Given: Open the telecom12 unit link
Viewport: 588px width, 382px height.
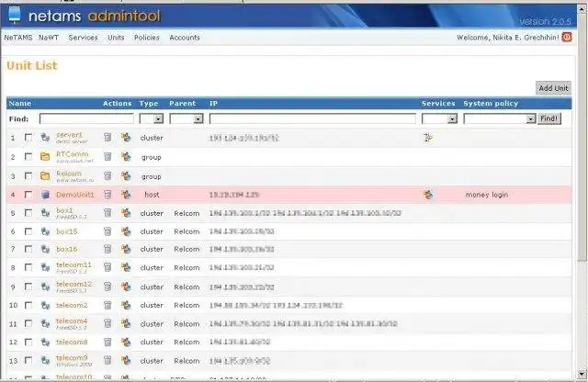Looking at the screenshot, I should pos(73,284).
